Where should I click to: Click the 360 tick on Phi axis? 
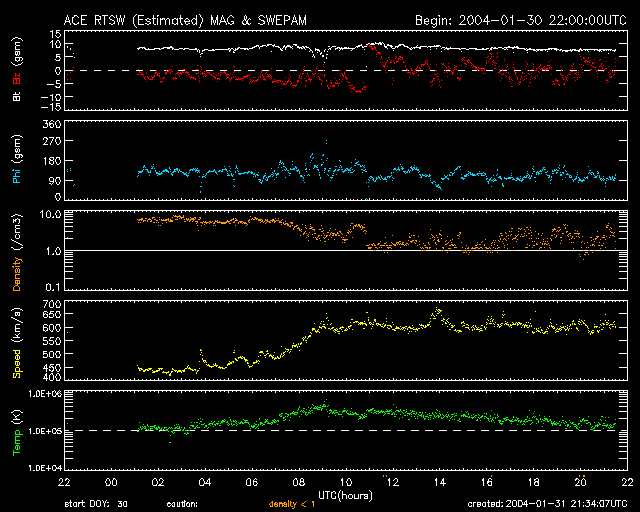(50, 124)
